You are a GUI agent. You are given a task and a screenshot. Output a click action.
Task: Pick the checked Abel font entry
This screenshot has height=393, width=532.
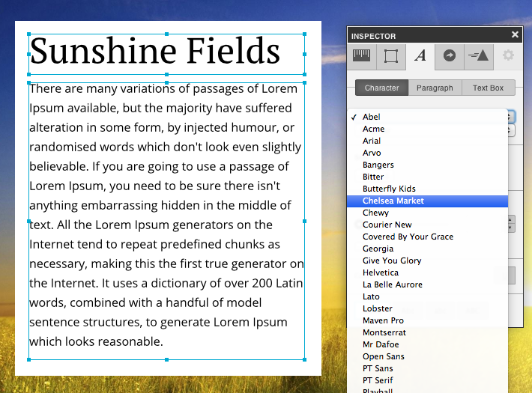point(371,117)
